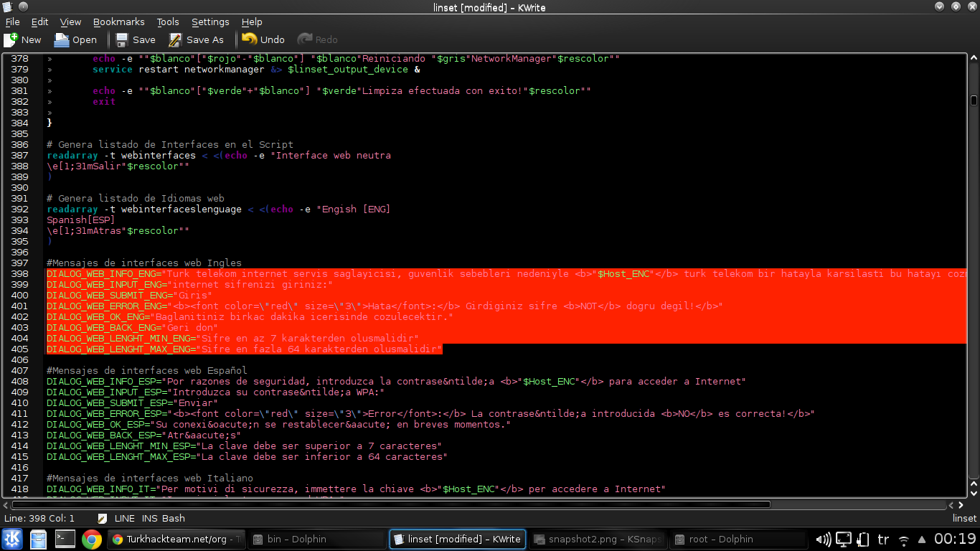Image resolution: width=980 pixels, height=551 pixels.
Task: Click the #Mensajes de interfaces web Ingles comment
Action: [144, 263]
